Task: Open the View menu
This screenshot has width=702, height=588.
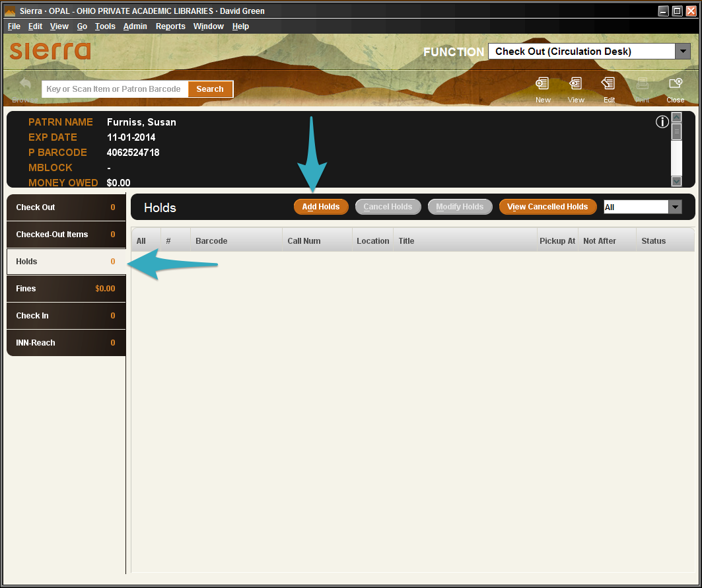Action: (x=59, y=26)
